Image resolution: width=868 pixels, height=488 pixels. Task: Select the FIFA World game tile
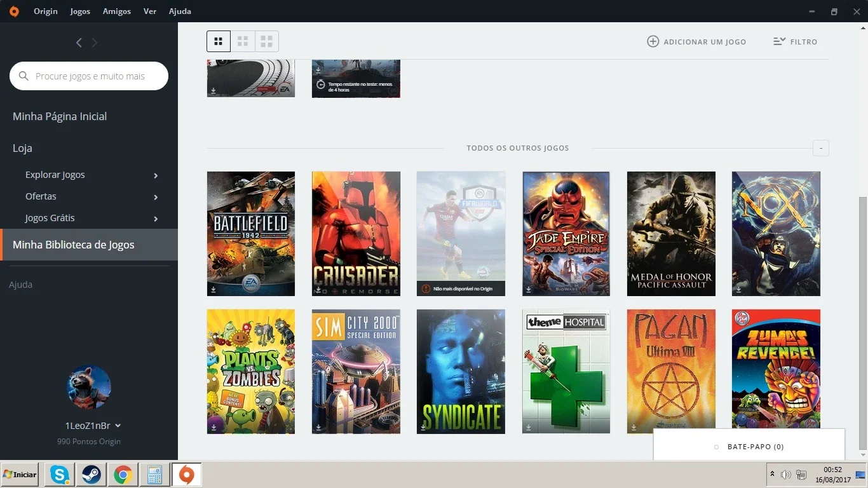[461, 234]
